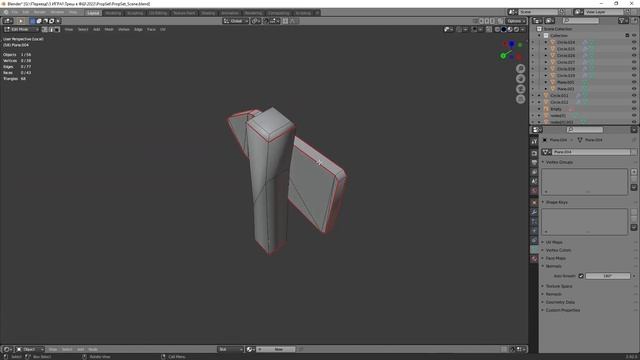This screenshot has height=360, width=640.
Task: Open shading options dropdown arrow
Action: coord(523,29)
